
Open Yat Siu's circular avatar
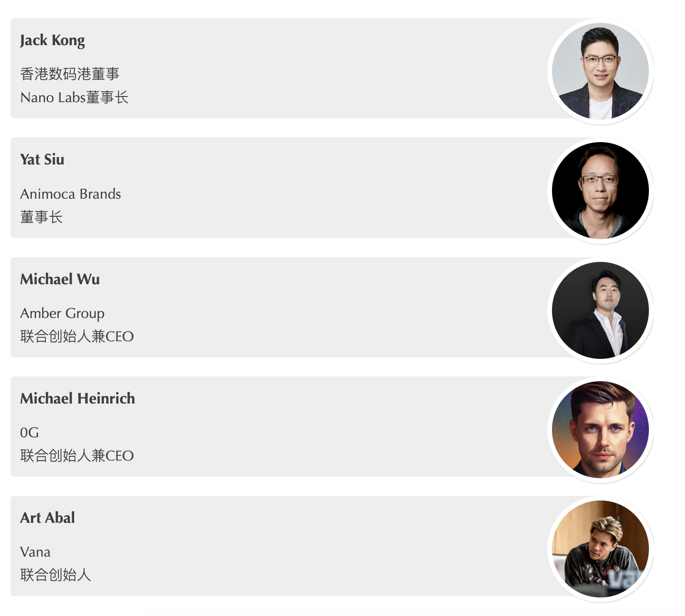[x=600, y=191]
